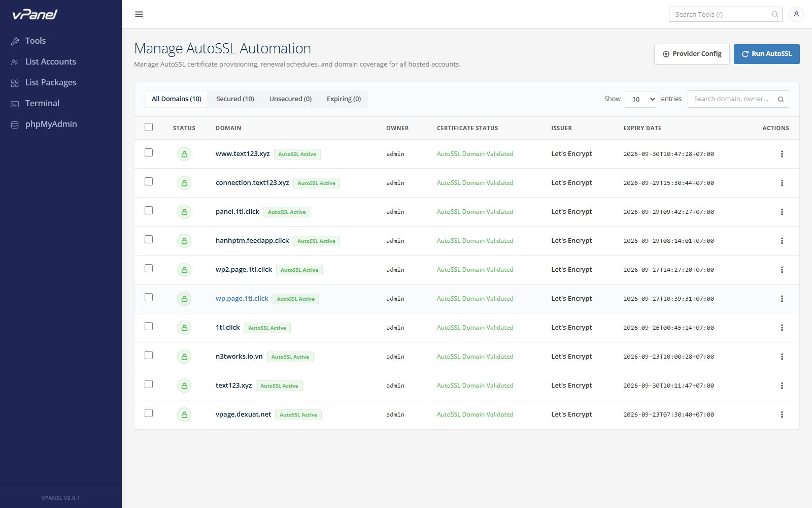The height and width of the screenshot is (508, 812).
Task: Click the lock status icon for panel.1ti.click
Action: click(x=184, y=212)
